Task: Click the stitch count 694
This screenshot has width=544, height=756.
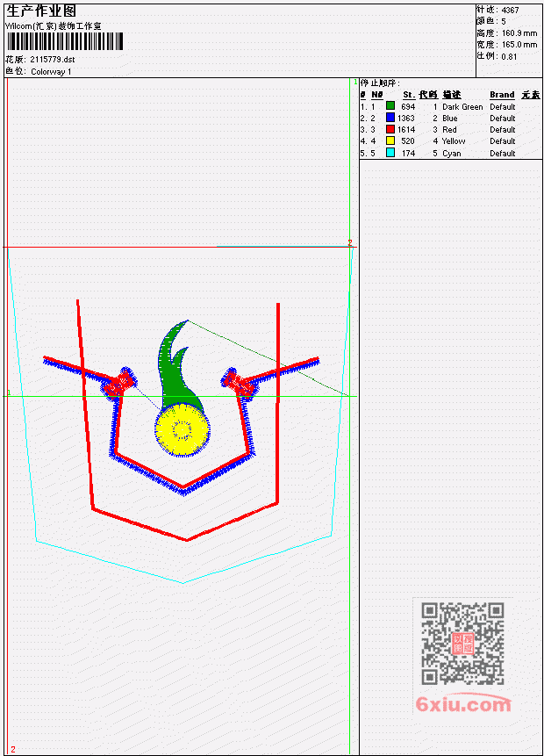Action: (x=408, y=107)
